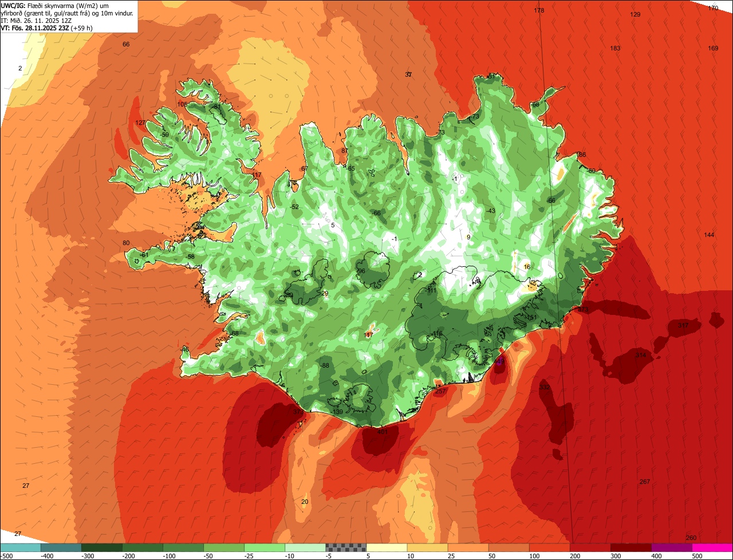The height and width of the screenshot is (560, 733).
Task: Click the map value 170 in the top-right corner
Action: coord(713,8)
